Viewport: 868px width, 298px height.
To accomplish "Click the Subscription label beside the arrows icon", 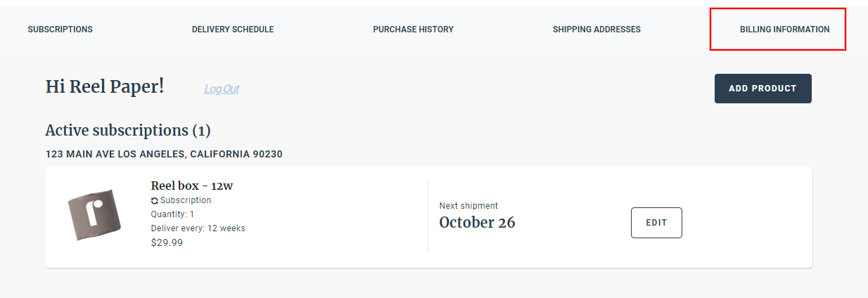I will tap(186, 200).
